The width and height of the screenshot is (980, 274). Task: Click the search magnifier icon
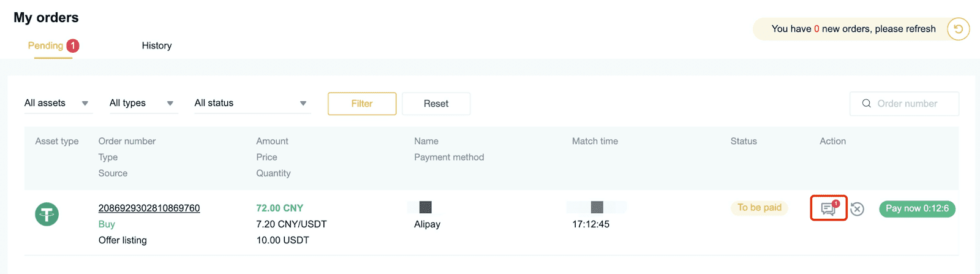tap(867, 104)
